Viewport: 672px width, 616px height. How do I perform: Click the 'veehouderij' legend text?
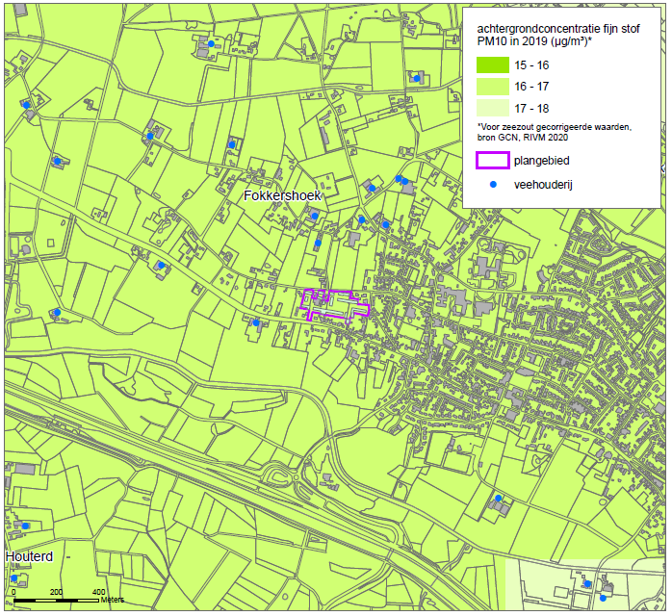click(543, 185)
